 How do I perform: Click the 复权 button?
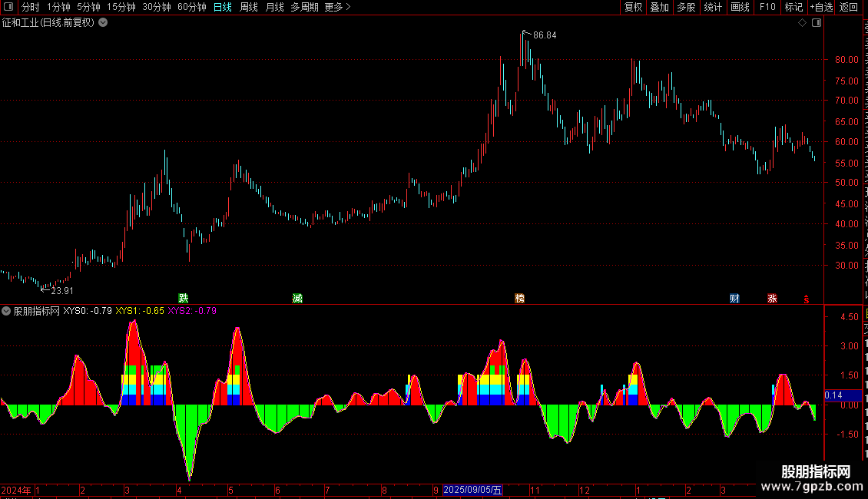pyautogui.click(x=633, y=7)
